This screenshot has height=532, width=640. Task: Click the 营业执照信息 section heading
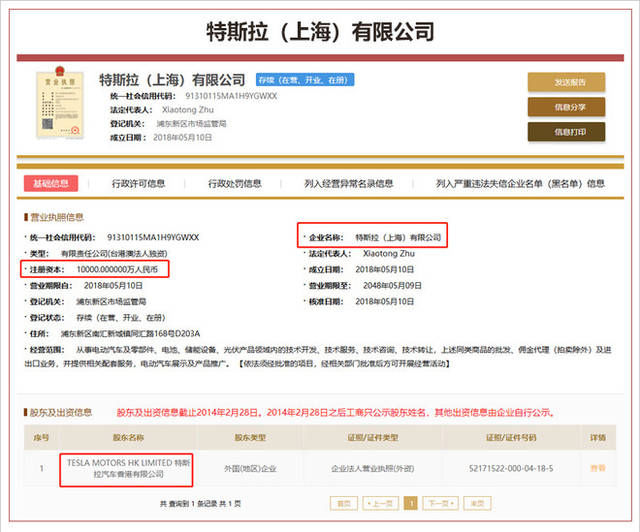60,217
